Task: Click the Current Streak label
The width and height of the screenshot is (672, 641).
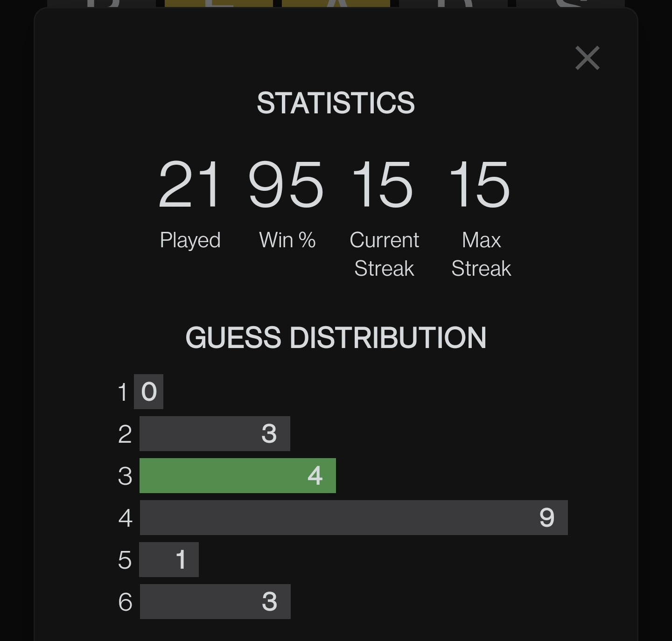Action: pyautogui.click(x=384, y=254)
